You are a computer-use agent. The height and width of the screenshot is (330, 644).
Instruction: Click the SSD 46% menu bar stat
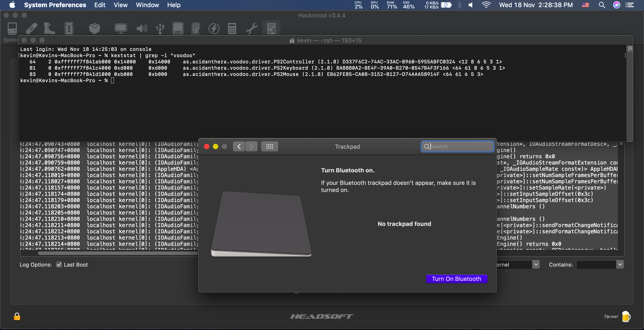(409, 5)
